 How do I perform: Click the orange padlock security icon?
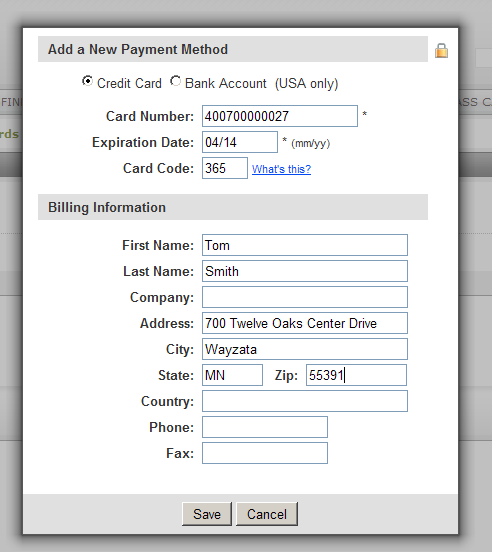[x=441, y=50]
